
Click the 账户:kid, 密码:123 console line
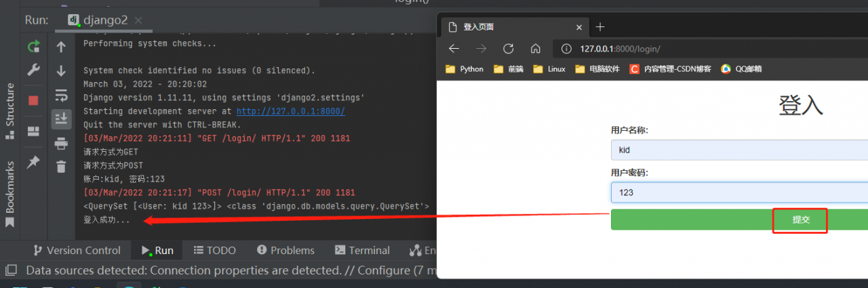click(x=124, y=179)
